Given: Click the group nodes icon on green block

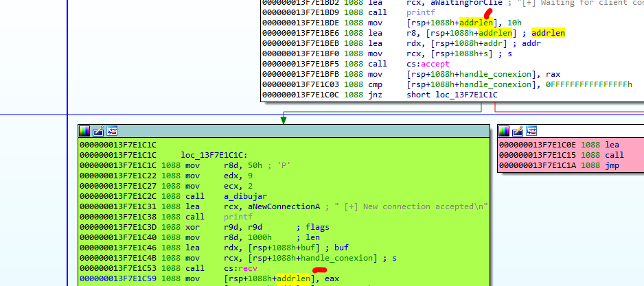Looking at the screenshot, I should click(112, 130).
